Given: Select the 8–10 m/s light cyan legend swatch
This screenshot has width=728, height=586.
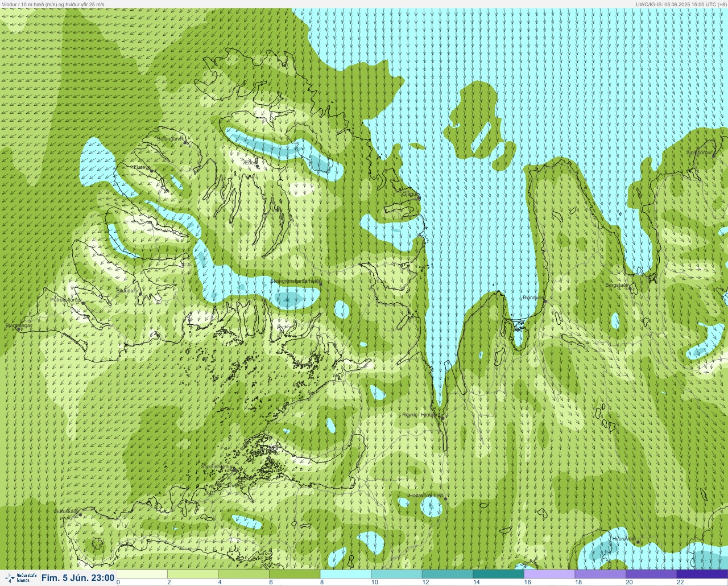Looking at the screenshot, I should 346,574.
